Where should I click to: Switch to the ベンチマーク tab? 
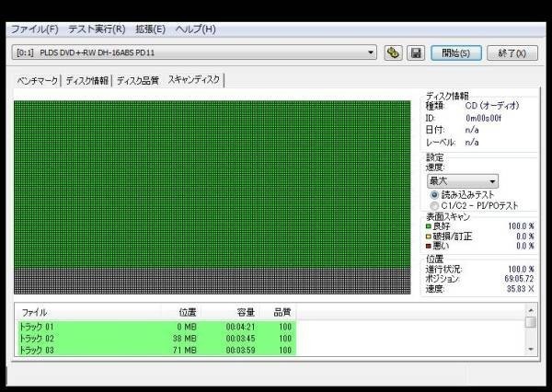pyautogui.click(x=38, y=81)
